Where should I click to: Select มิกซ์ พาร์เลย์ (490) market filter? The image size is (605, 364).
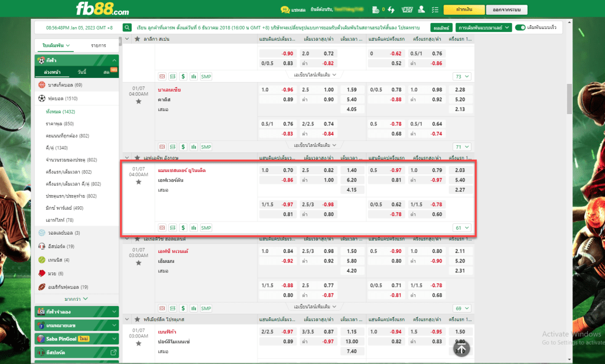click(x=64, y=208)
